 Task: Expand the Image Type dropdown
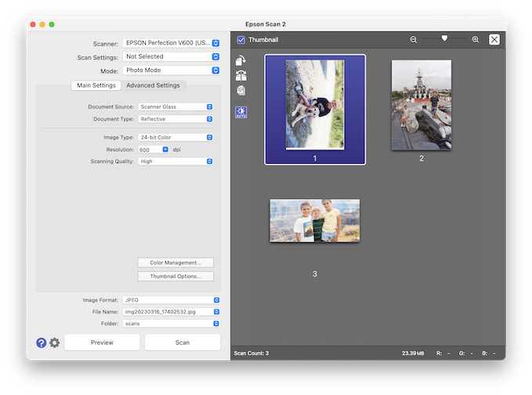point(176,137)
